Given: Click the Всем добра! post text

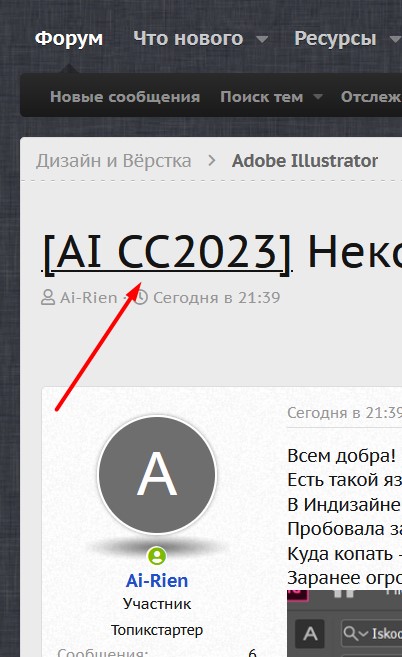Looking at the screenshot, I should point(342,456).
